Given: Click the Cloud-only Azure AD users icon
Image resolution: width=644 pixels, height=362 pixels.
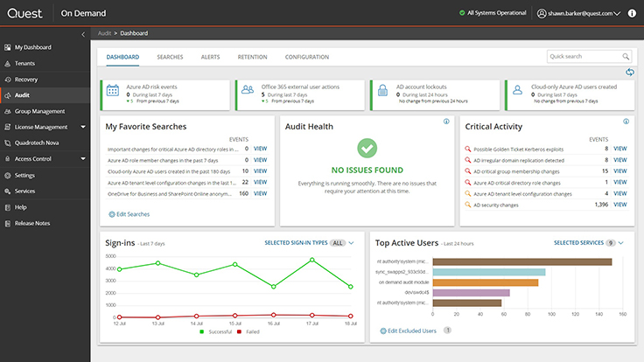Looking at the screenshot, I should [x=517, y=90].
